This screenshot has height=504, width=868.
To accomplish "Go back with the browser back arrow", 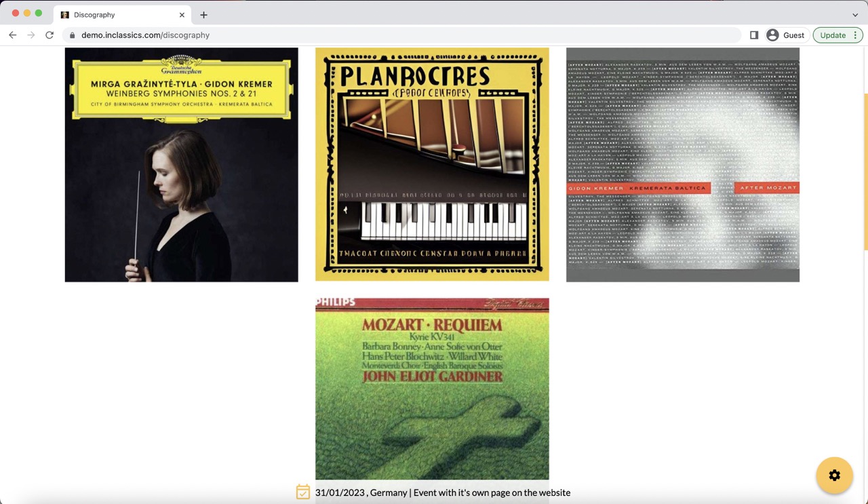I will [12, 35].
